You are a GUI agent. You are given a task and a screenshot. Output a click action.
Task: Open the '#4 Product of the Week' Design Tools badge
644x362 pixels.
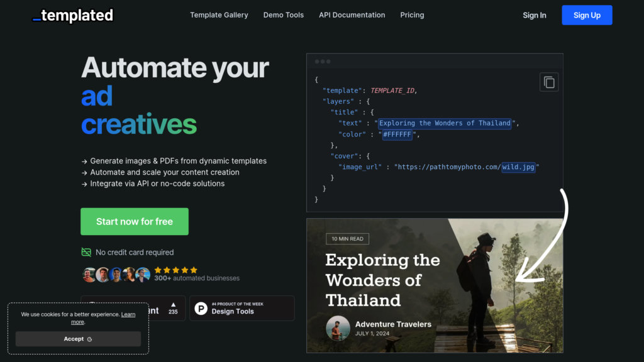click(x=242, y=308)
